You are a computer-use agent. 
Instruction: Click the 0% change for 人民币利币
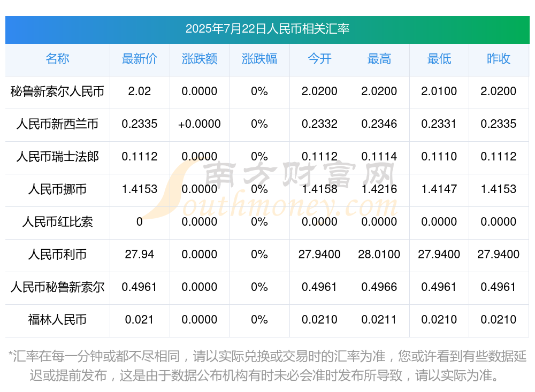tap(259, 254)
